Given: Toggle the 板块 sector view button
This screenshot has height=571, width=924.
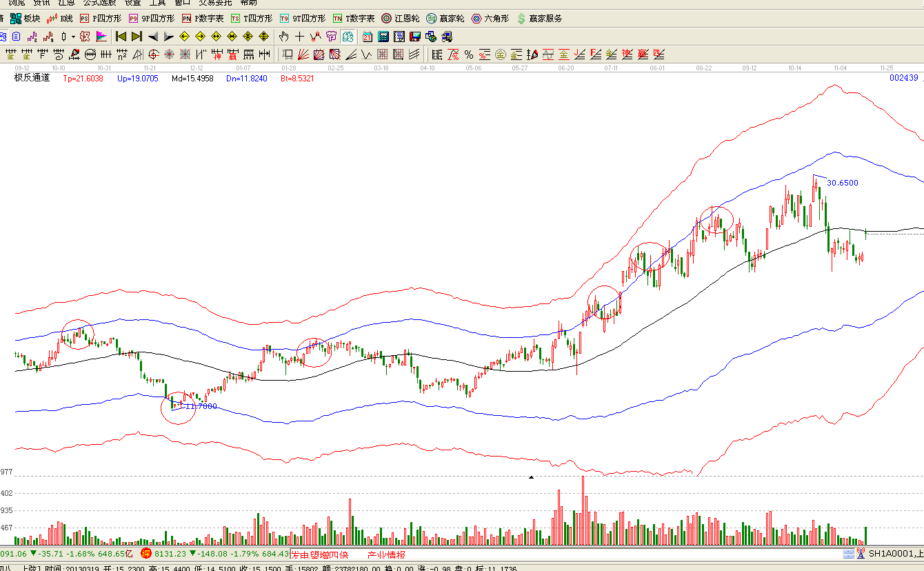Looking at the screenshot, I should coord(25,19).
